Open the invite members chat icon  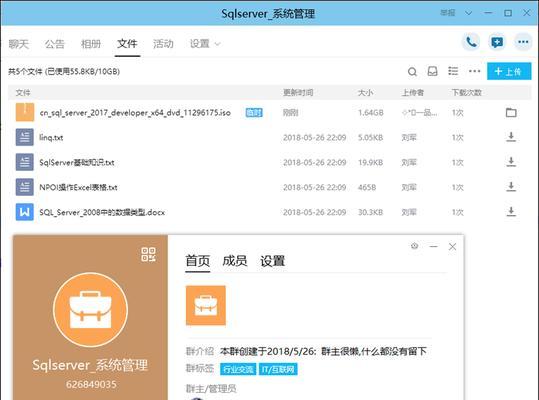click(497, 42)
